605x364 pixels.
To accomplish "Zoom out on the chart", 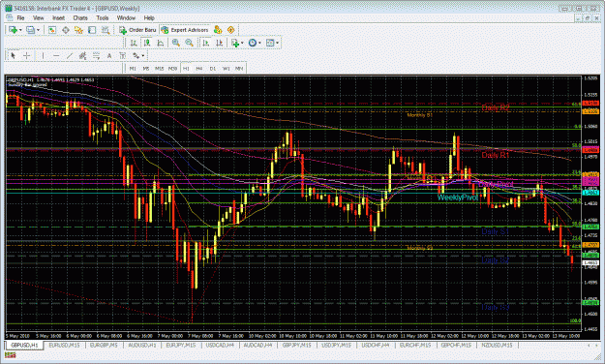I will [x=189, y=43].
